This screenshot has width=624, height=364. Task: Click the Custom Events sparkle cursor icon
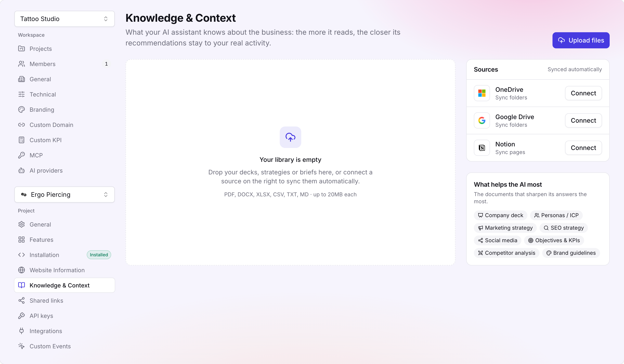pyautogui.click(x=22, y=346)
